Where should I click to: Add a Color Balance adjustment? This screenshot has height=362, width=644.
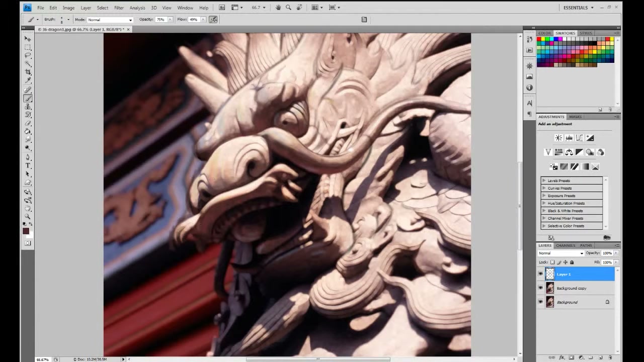pos(569,152)
